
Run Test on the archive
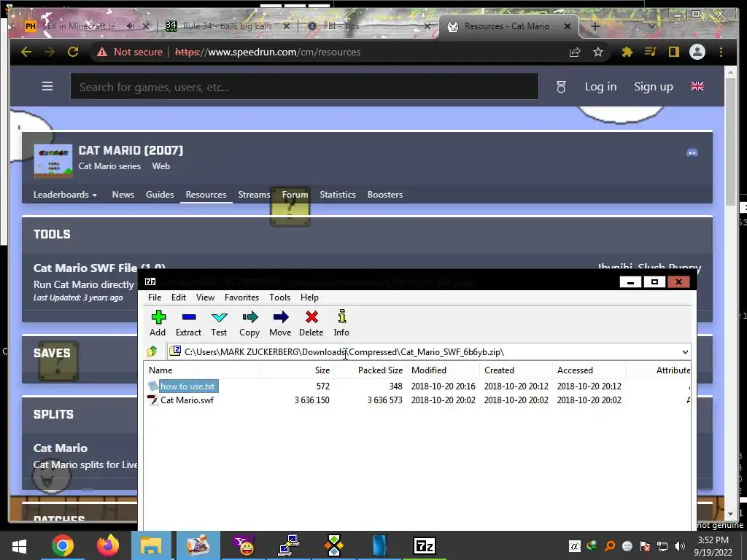219,323
